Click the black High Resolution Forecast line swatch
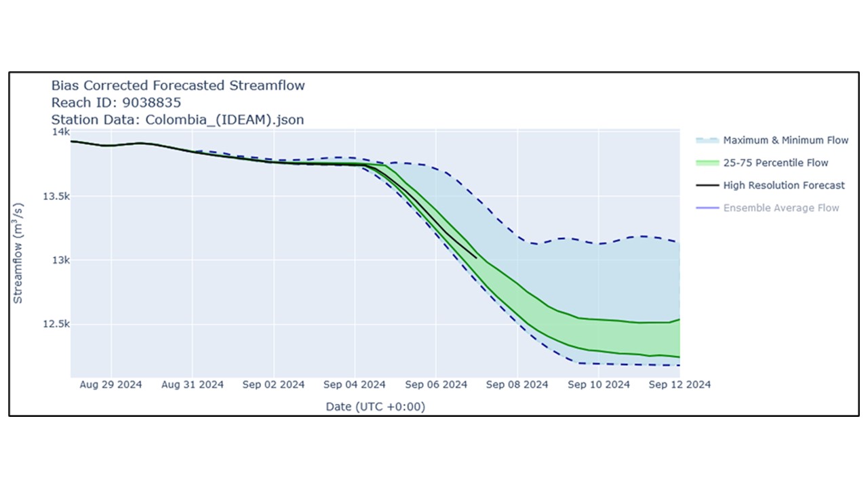This screenshot has width=868, height=488. pyautogui.click(x=707, y=185)
